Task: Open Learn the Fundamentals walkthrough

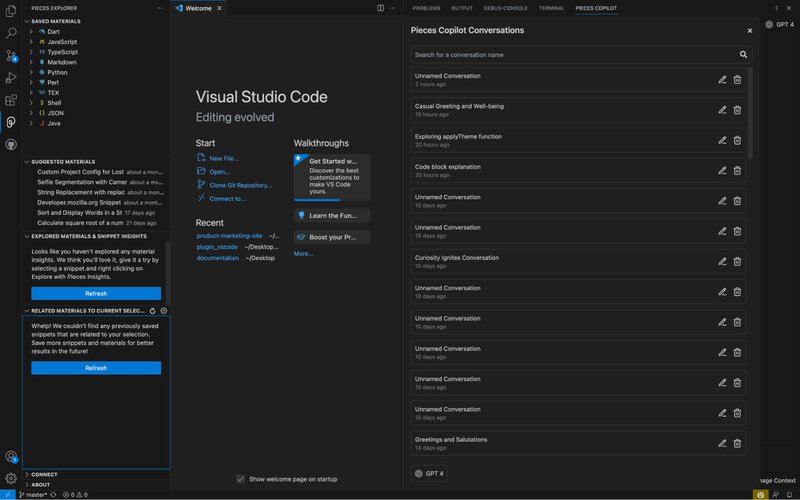Action: click(x=332, y=215)
